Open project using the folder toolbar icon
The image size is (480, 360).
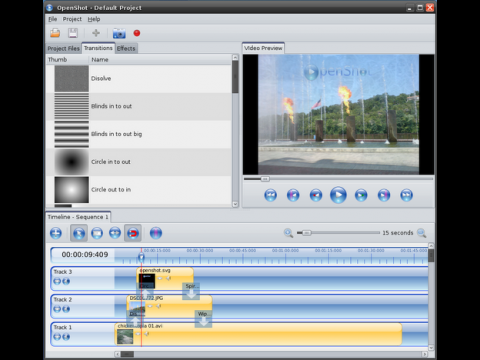55,33
